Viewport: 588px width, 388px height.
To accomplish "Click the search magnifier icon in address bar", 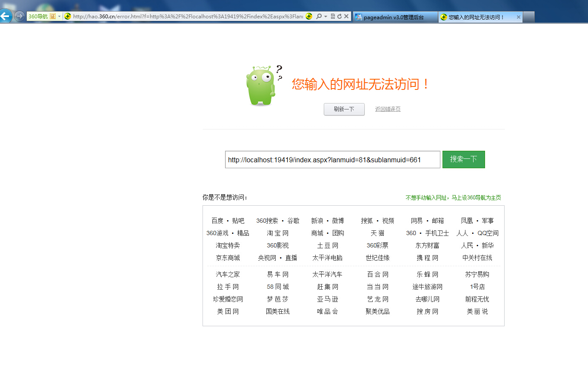I will pos(319,17).
